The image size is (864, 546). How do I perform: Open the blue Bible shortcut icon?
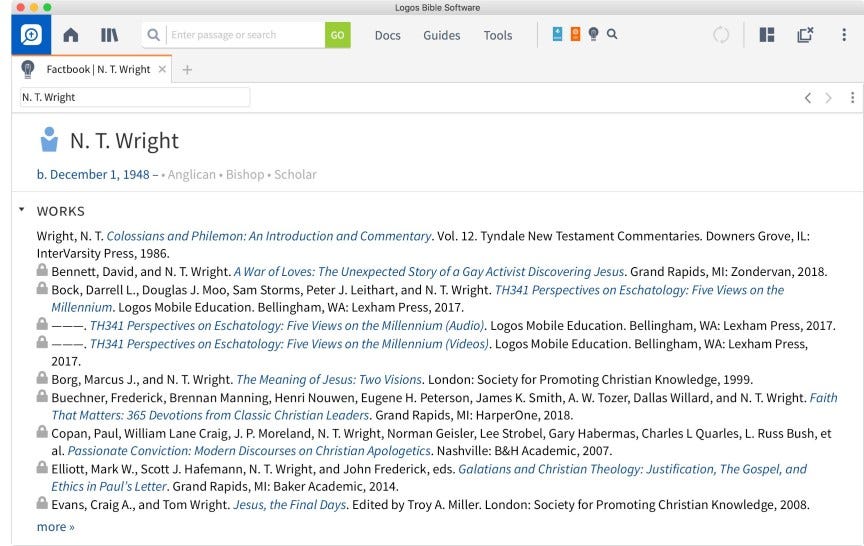click(x=557, y=34)
